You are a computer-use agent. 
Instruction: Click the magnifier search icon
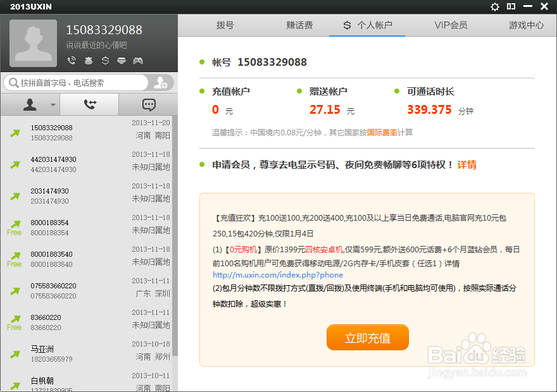pos(13,83)
